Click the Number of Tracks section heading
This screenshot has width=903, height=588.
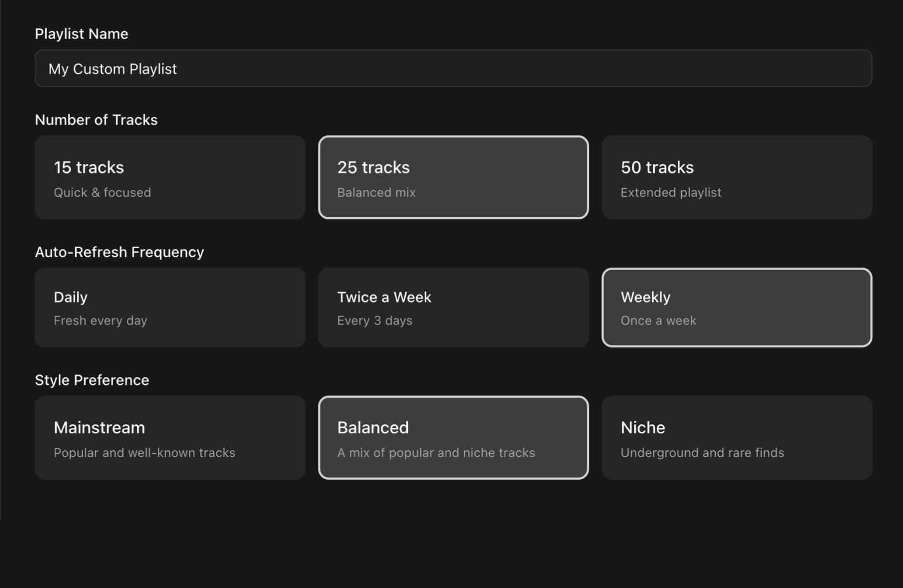pyautogui.click(x=96, y=119)
